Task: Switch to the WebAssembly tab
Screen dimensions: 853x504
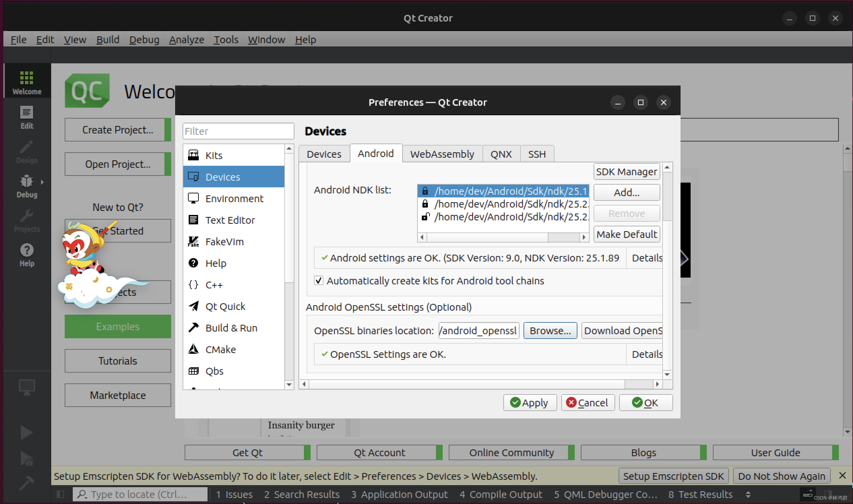Action: [x=442, y=154]
